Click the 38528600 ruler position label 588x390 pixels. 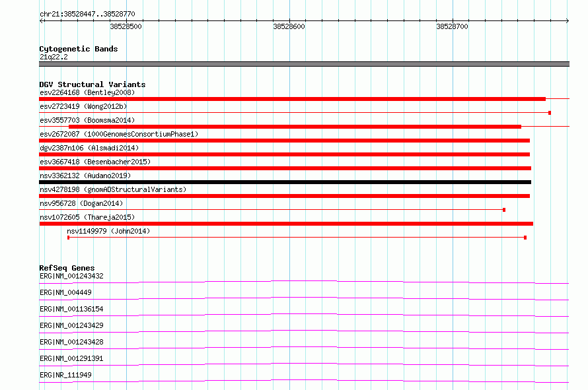[x=289, y=26]
